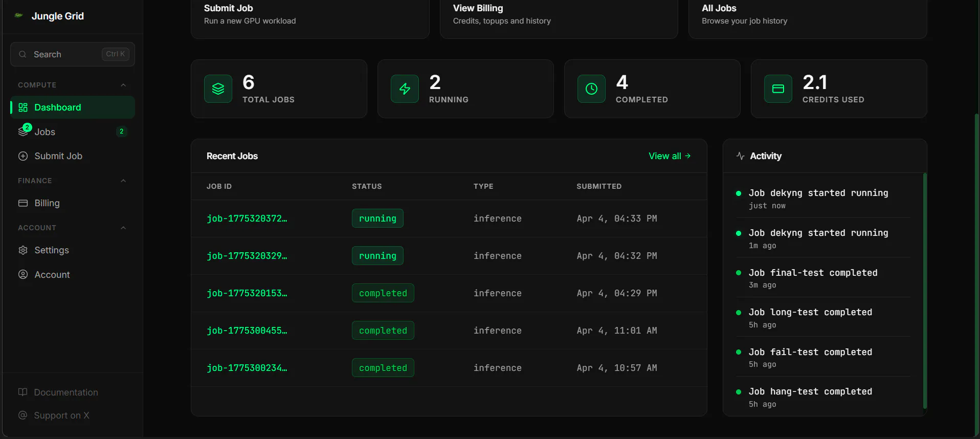Click the 4 Completed stat number

click(x=622, y=82)
